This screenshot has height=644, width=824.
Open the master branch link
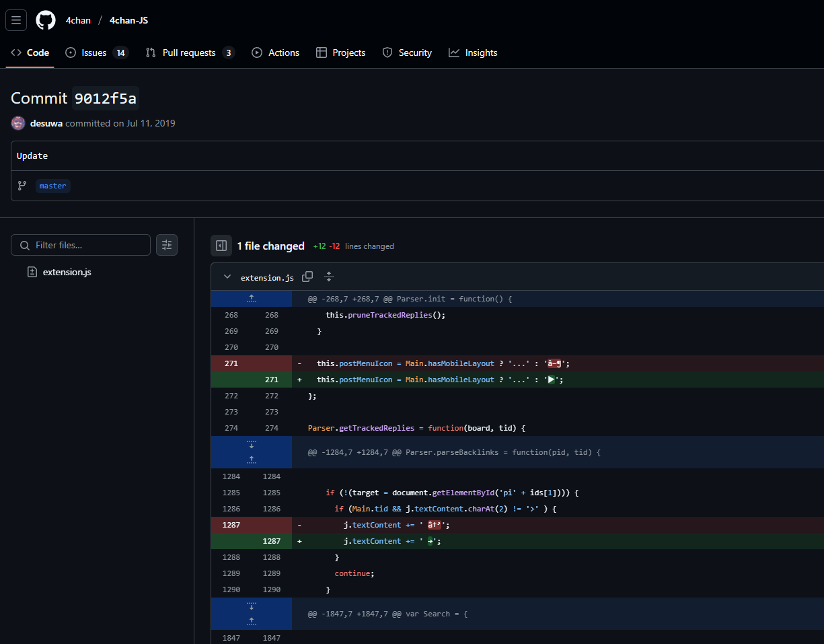[53, 186]
